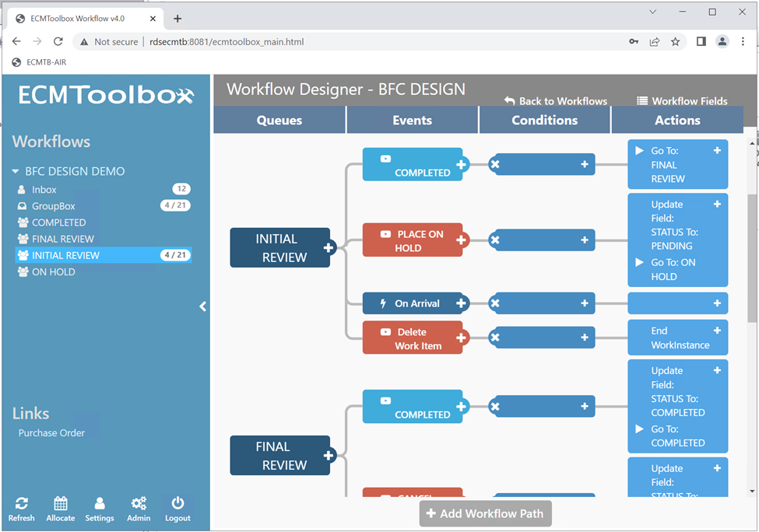Collapse the BFC DESIGN DEMO tree

[x=16, y=172]
